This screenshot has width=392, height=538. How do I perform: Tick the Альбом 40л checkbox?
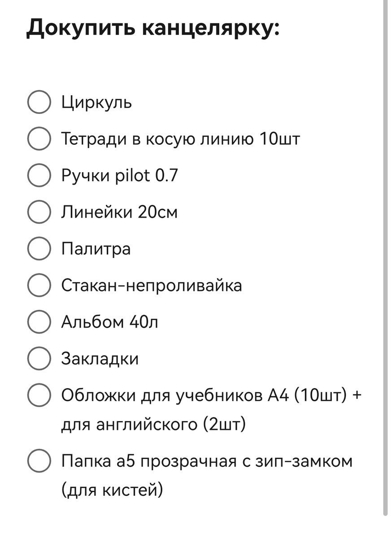pyautogui.click(x=39, y=322)
